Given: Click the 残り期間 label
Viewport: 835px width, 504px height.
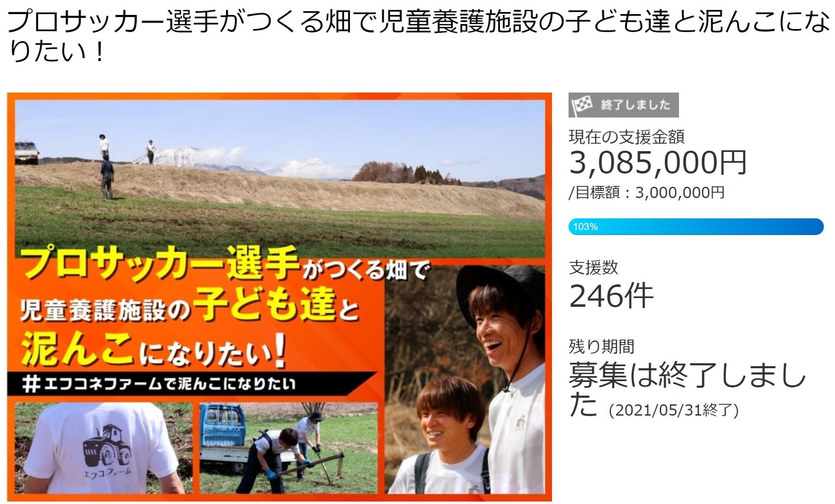Looking at the screenshot, I should (601, 346).
